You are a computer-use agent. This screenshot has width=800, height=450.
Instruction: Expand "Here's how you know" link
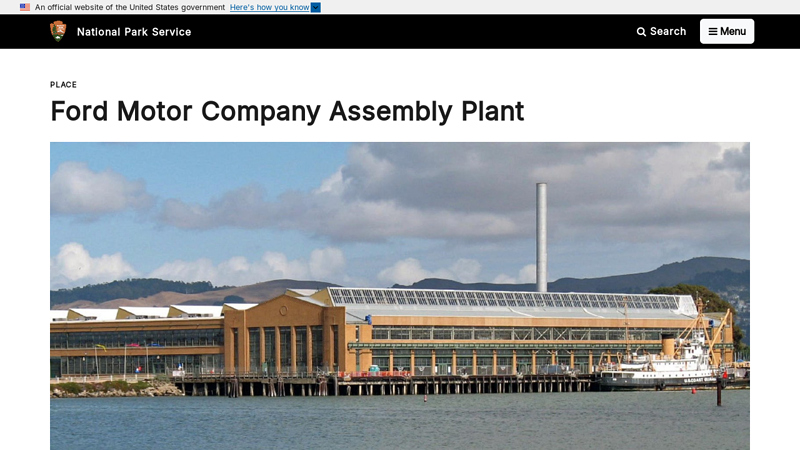(269, 7)
